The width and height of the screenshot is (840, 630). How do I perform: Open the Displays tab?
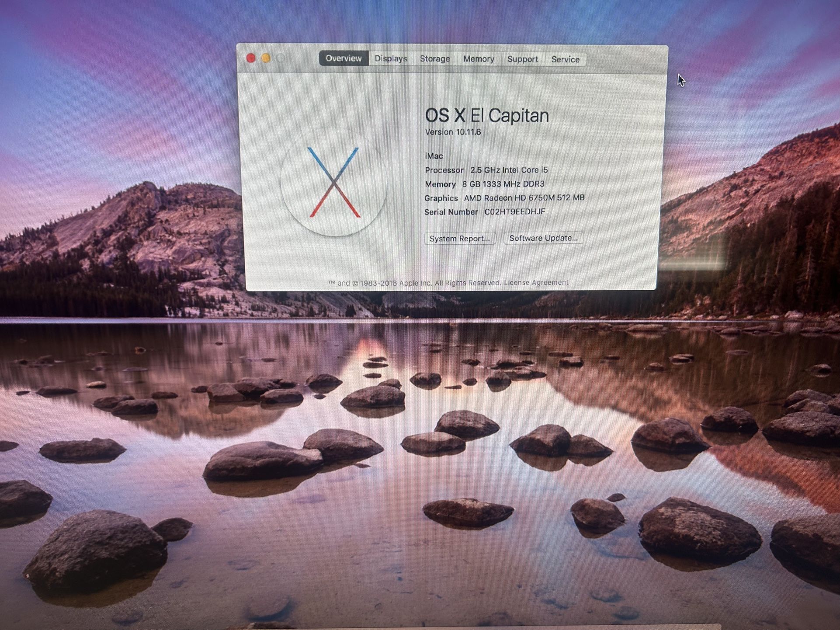pyautogui.click(x=391, y=59)
